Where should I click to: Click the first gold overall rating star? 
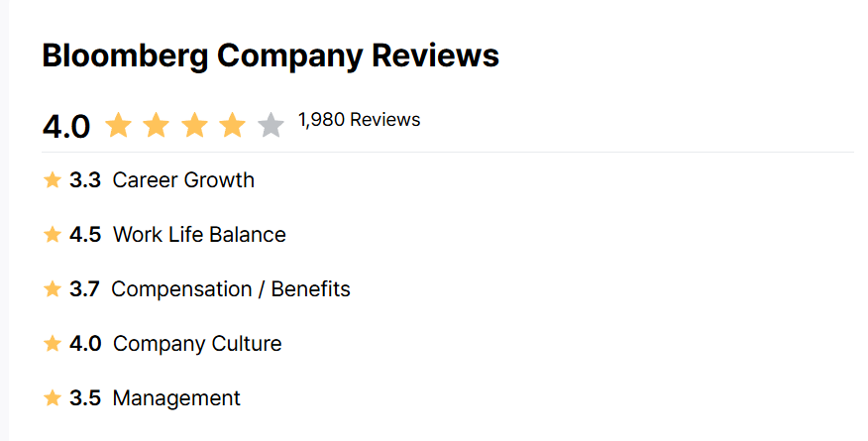(119, 125)
